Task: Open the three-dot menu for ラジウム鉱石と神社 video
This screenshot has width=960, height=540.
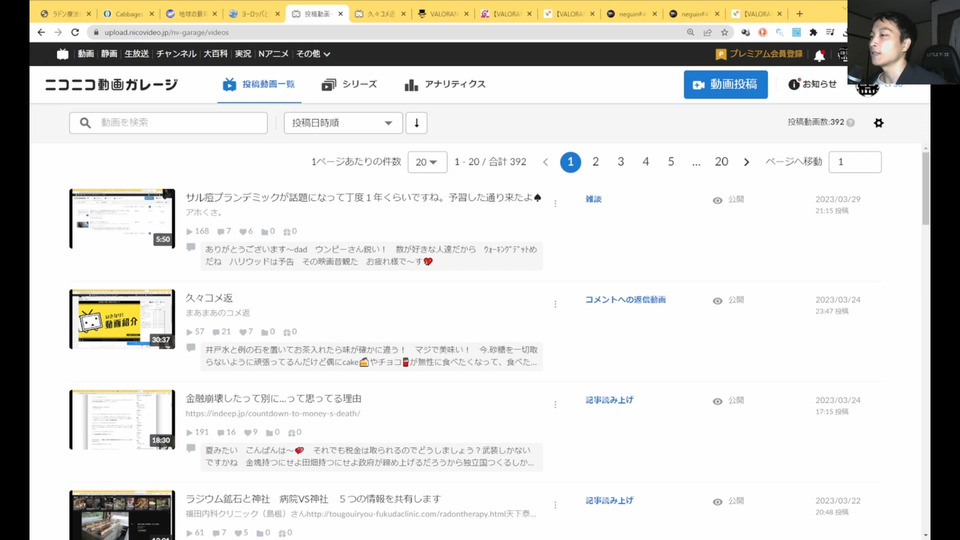Action: pyautogui.click(x=555, y=504)
